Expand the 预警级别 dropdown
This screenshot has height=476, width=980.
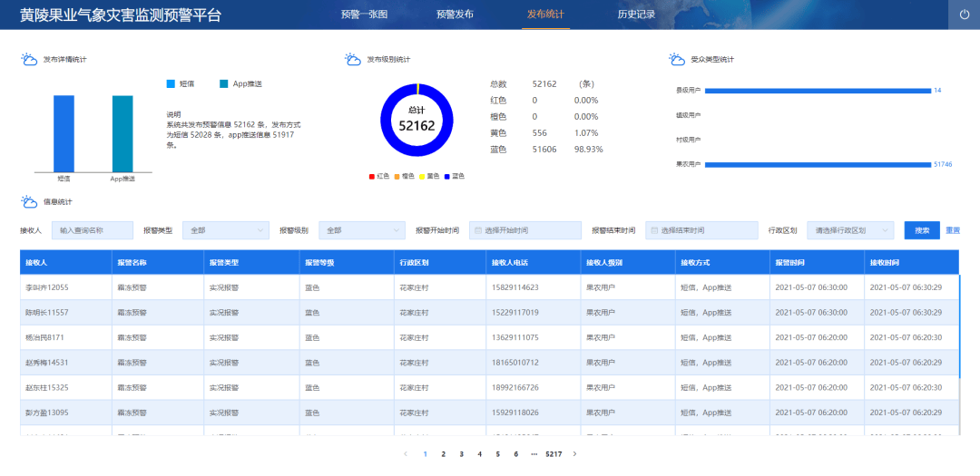click(x=361, y=230)
